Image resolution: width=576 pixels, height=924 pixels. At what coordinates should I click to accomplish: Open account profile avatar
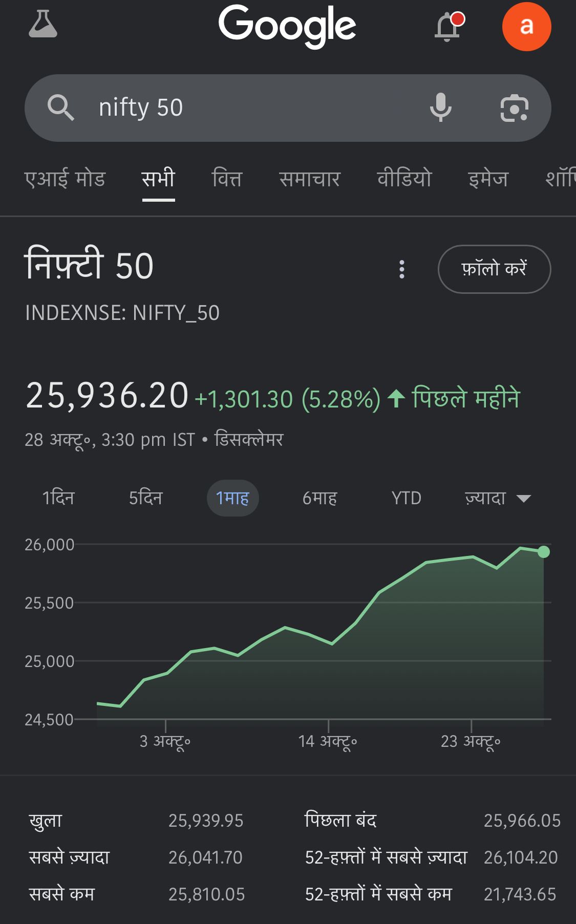tap(526, 27)
